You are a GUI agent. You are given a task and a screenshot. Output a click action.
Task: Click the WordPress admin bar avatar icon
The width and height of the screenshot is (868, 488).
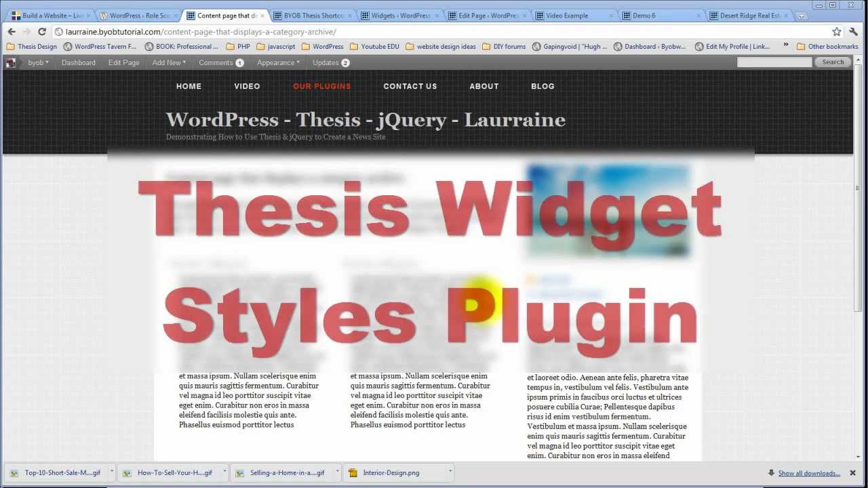[11, 62]
